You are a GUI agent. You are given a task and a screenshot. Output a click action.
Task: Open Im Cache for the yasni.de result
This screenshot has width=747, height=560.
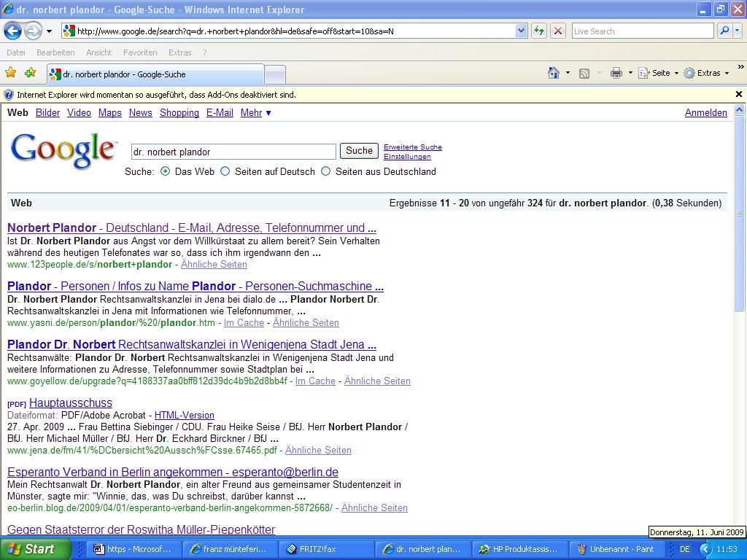pos(244,323)
